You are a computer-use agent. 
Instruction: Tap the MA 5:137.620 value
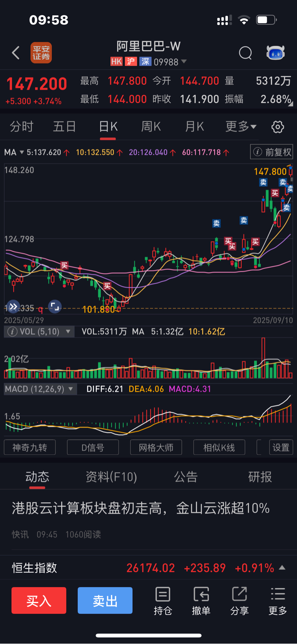point(44,152)
